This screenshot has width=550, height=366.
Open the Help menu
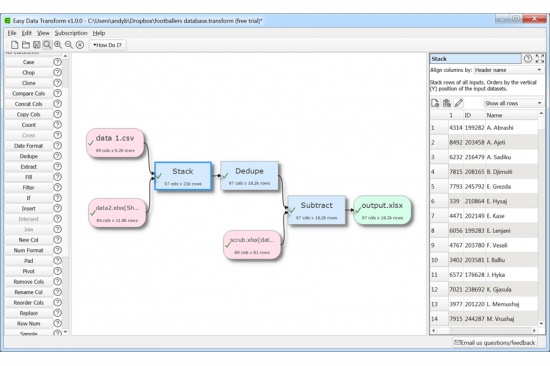(x=99, y=33)
